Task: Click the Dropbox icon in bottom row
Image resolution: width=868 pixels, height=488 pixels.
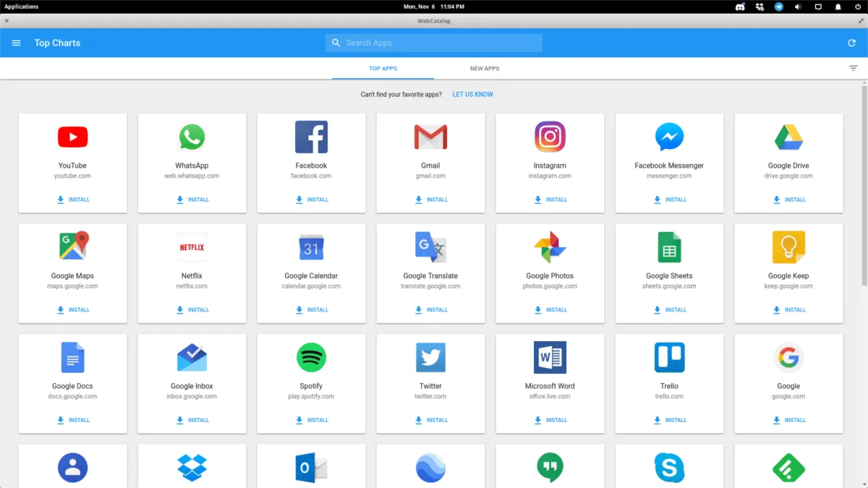Action: point(192,468)
